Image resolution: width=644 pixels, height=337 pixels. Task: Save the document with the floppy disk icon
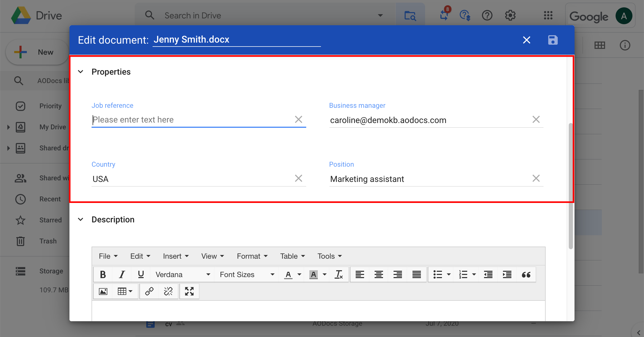[553, 40]
